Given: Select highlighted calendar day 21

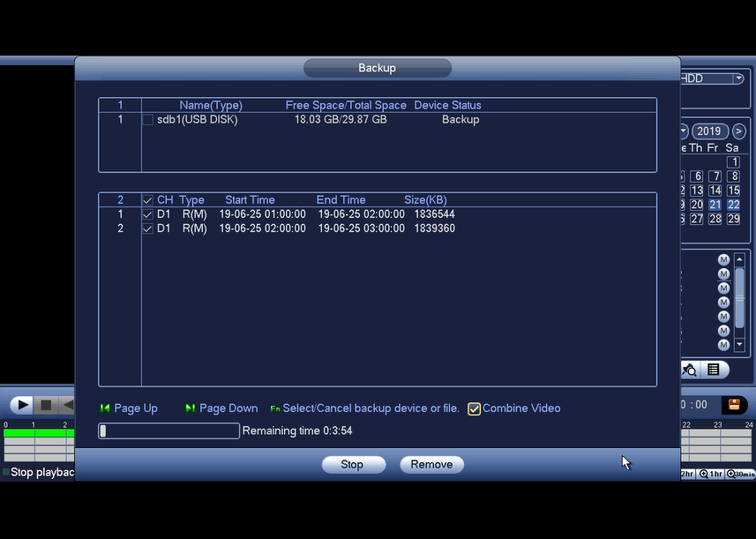Looking at the screenshot, I should (715, 205).
